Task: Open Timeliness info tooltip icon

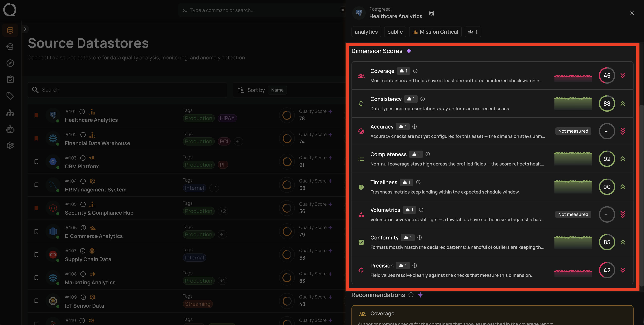Action: [418, 182]
